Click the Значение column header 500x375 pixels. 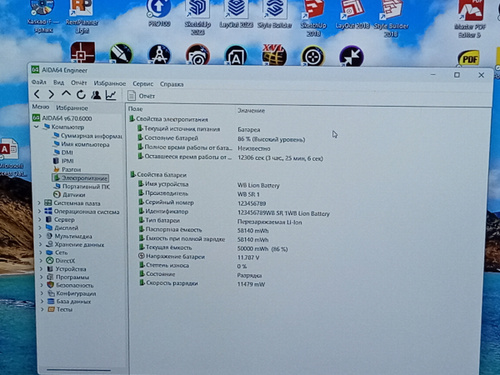pos(251,110)
